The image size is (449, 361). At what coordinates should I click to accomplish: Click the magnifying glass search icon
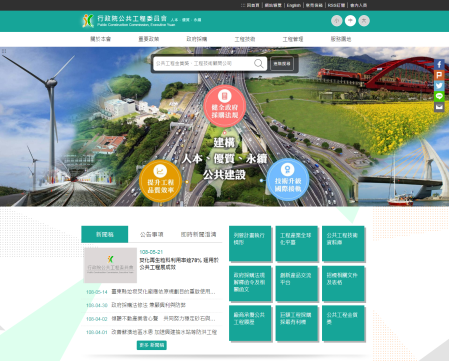coord(259,63)
